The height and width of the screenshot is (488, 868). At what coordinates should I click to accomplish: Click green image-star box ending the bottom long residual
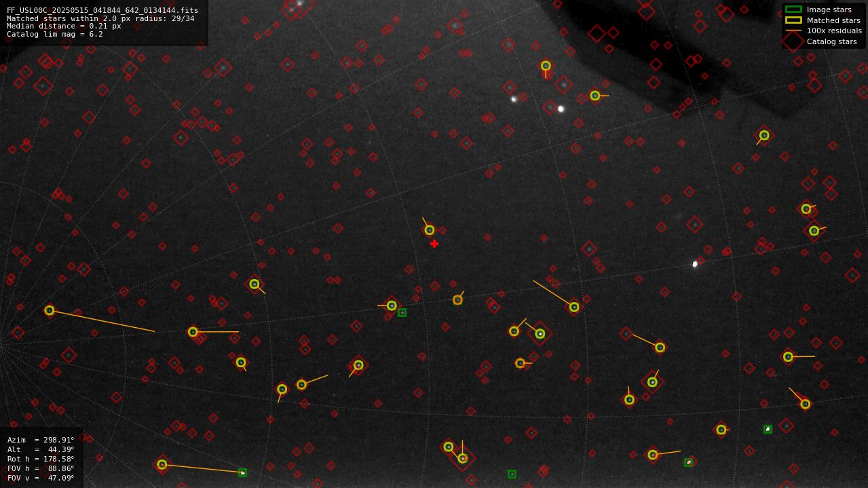pyautogui.click(x=242, y=472)
